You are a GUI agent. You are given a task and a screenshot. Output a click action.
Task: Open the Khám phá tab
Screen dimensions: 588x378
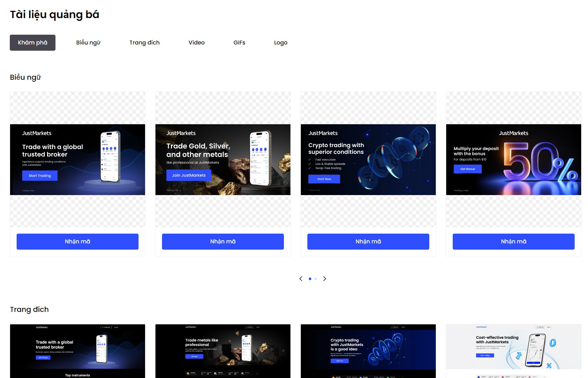(33, 43)
